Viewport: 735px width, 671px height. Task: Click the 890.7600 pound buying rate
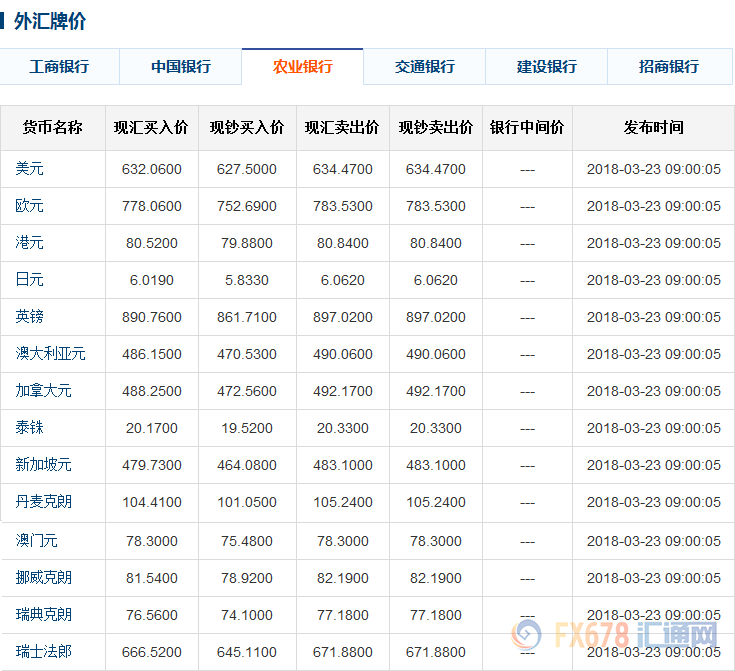pos(152,317)
